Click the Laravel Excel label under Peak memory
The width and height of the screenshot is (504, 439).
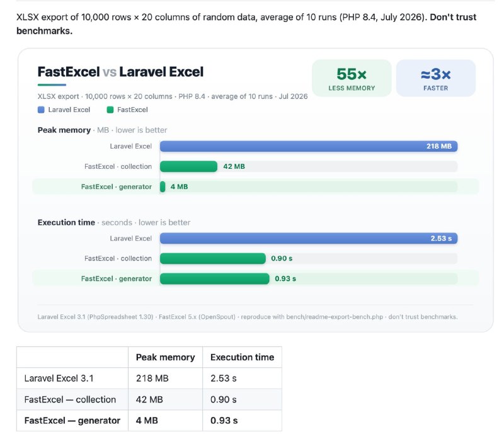130,146
